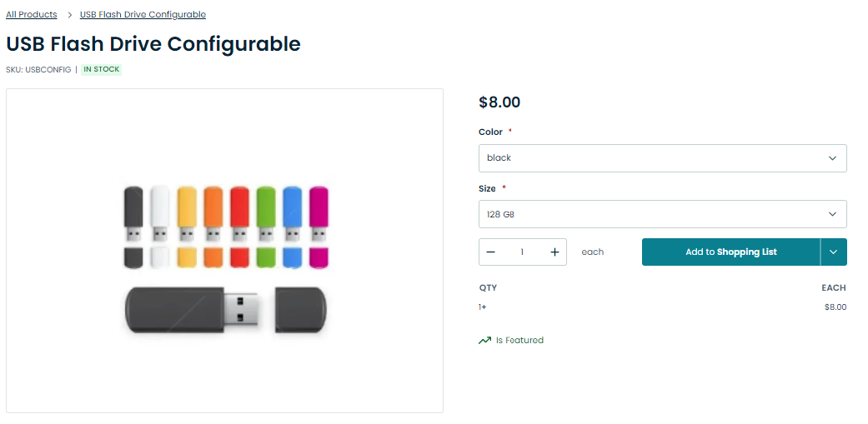Open the Size dropdown showing 128 GB
The height and width of the screenshot is (424, 868).
662,214
